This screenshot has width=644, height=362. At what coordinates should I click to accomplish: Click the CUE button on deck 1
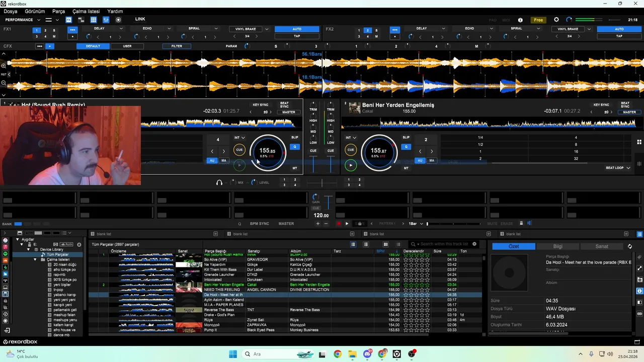tap(239, 150)
